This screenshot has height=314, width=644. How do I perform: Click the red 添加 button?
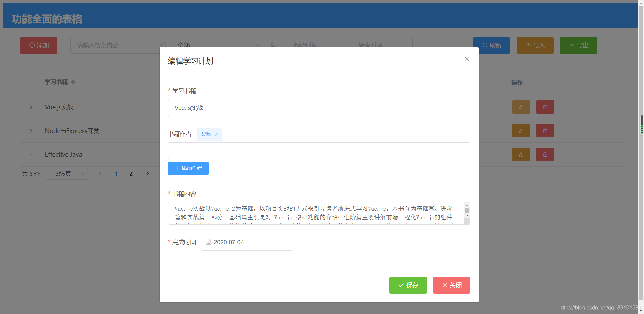(39, 45)
